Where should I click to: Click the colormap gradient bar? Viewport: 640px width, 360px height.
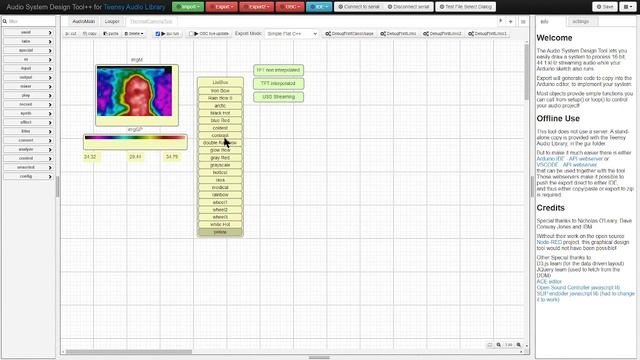pyautogui.click(x=135, y=138)
